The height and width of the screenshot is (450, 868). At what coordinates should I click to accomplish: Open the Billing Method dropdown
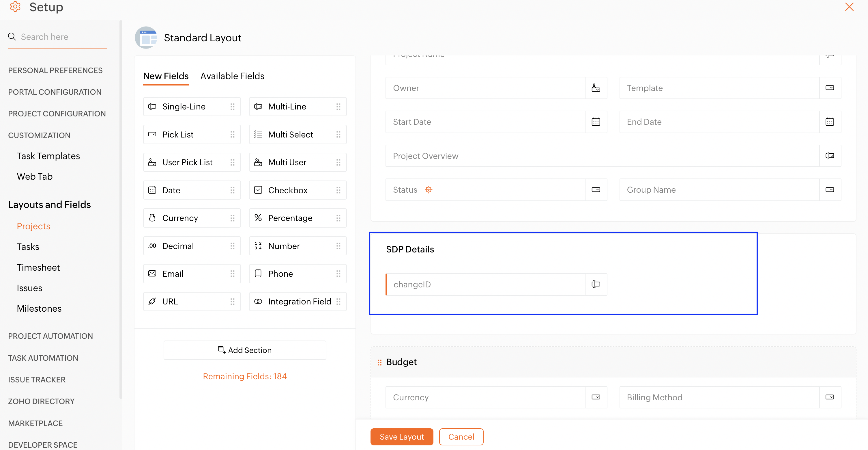point(830,397)
